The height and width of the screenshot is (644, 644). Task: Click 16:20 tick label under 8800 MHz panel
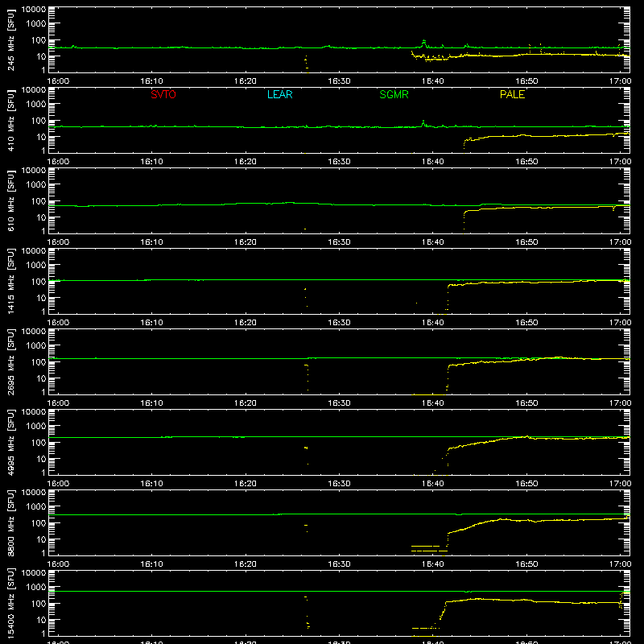click(246, 564)
